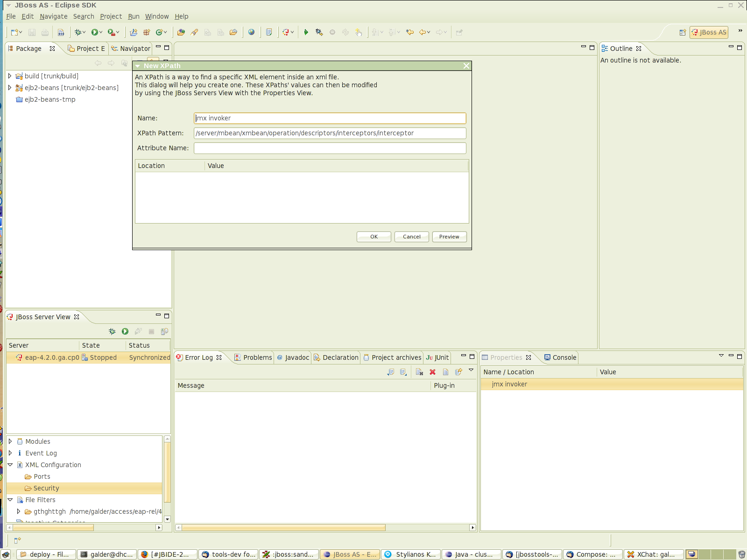Click the publish icon in JBoss Server View toolbar
This screenshot has height=560, width=747.
(164, 331)
